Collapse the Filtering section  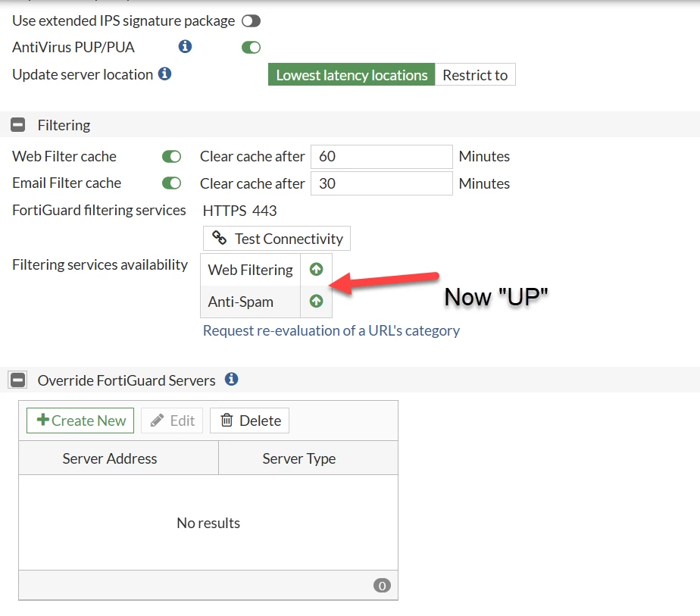point(18,125)
